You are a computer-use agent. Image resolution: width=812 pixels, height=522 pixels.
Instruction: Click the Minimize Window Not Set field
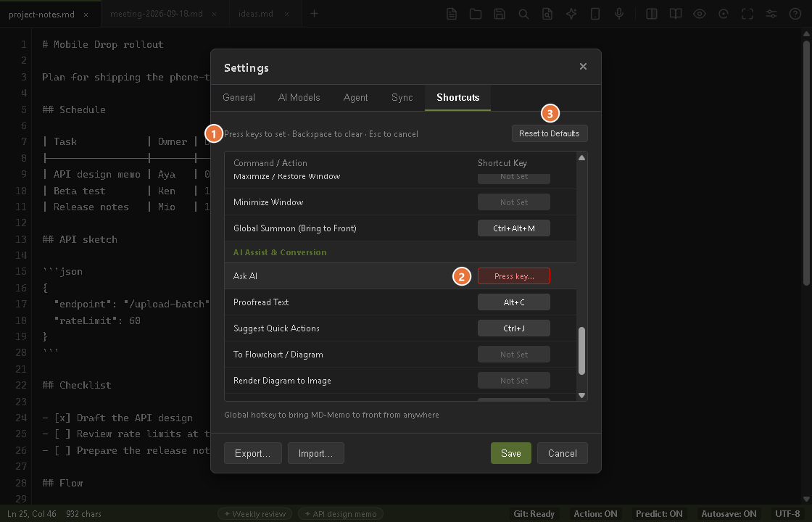pos(514,202)
